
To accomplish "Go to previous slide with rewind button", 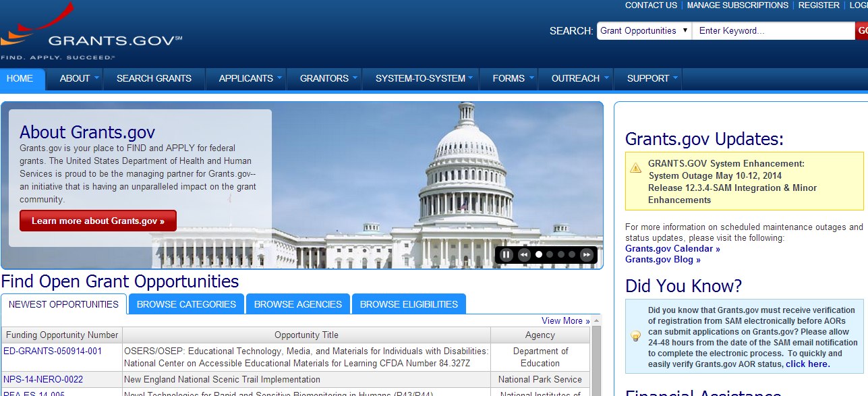I will (524, 255).
